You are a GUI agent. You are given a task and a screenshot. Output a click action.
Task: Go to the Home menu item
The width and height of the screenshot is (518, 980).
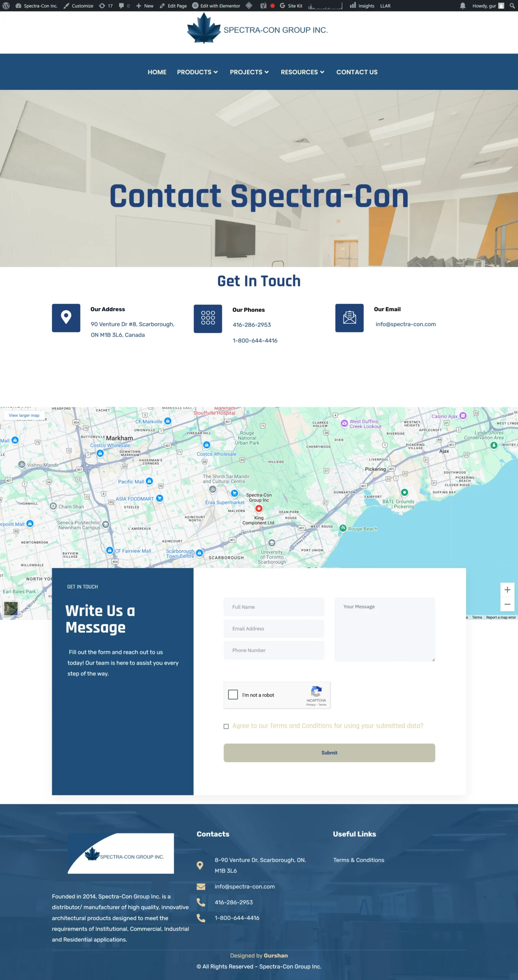click(x=157, y=72)
